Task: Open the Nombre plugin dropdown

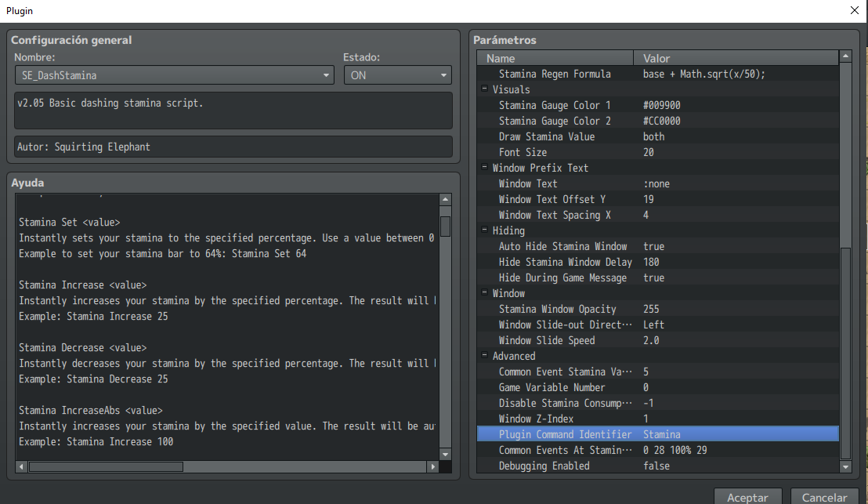Action: (x=174, y=75)
